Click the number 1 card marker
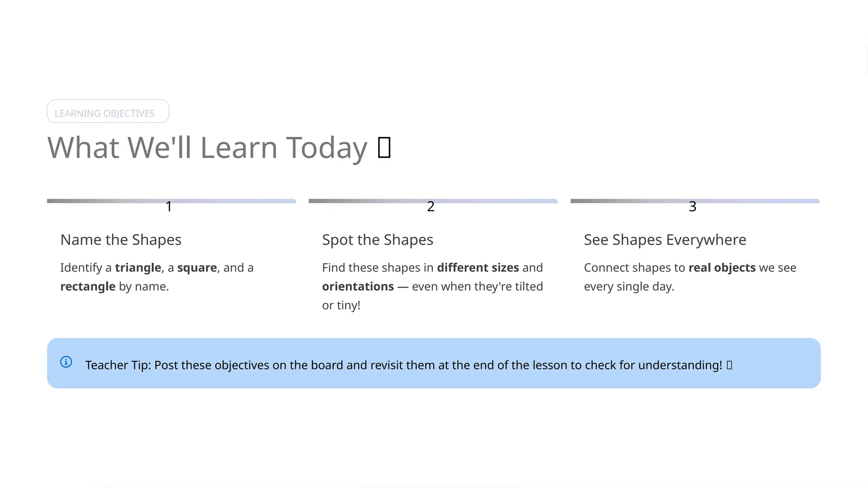 [x=169, y=206]
